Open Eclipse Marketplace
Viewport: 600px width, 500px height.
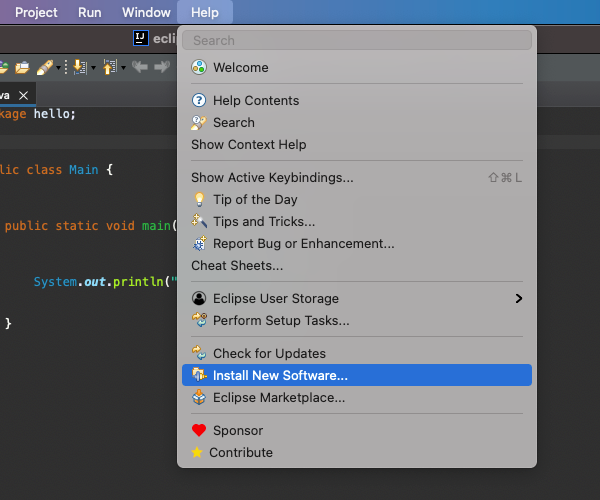point(278,398)
